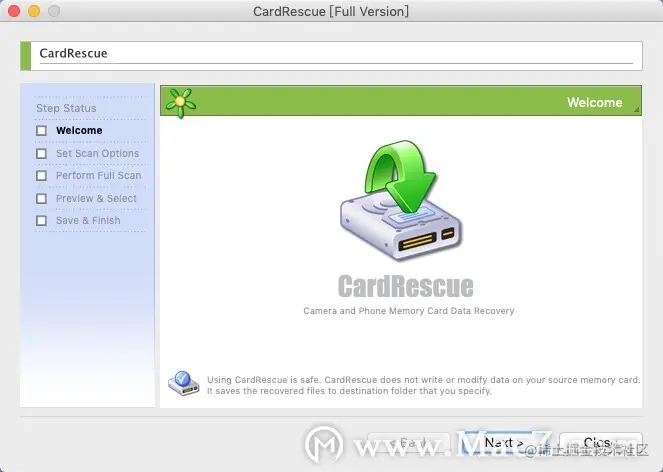Click the CardRescue title in the top header box
Image resolution: width=663 pixels, height=472 pixels.
coord(73,53)
